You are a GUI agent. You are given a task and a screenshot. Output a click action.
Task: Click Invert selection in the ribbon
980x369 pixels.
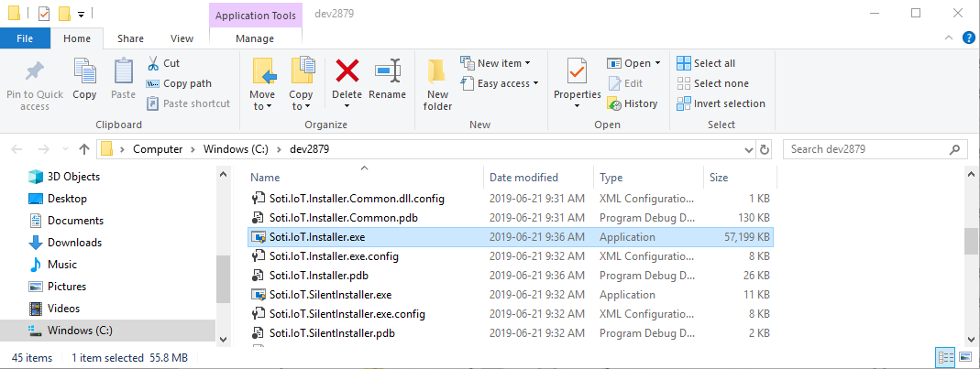tap(721, 103)
